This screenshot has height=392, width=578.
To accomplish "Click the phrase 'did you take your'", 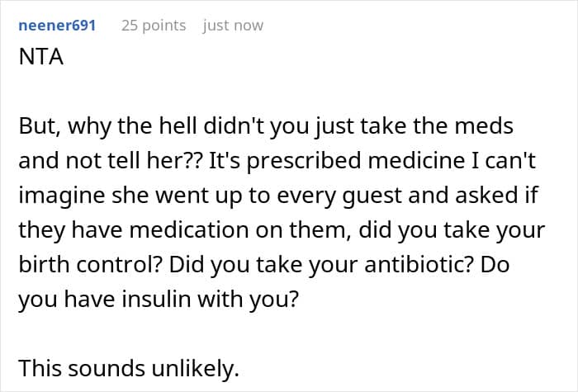I will tap(452, 230).
